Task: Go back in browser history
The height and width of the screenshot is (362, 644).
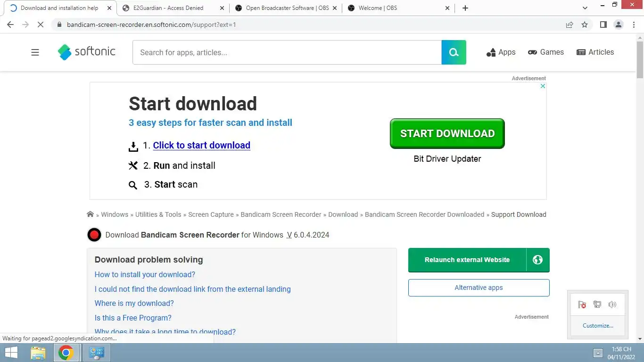Action: coord(10,25)
